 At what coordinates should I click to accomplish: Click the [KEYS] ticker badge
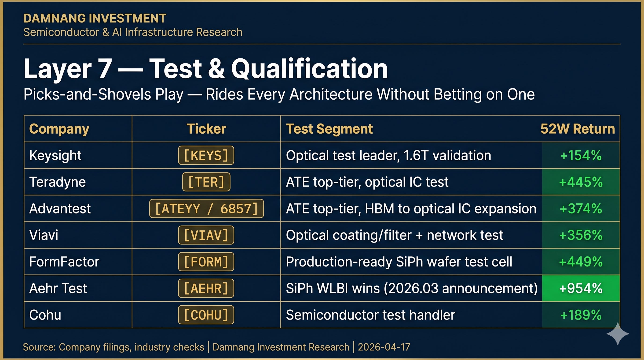click(x=206, y=155)
